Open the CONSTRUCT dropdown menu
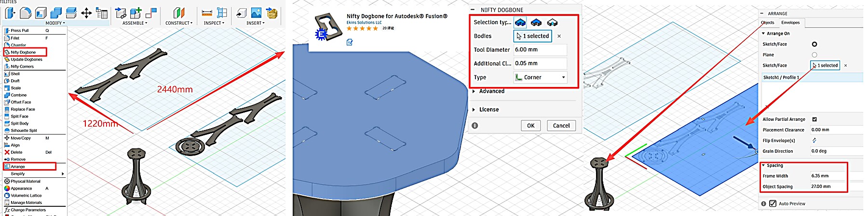Screen dimensions: 868x216 tap(179, 23)
